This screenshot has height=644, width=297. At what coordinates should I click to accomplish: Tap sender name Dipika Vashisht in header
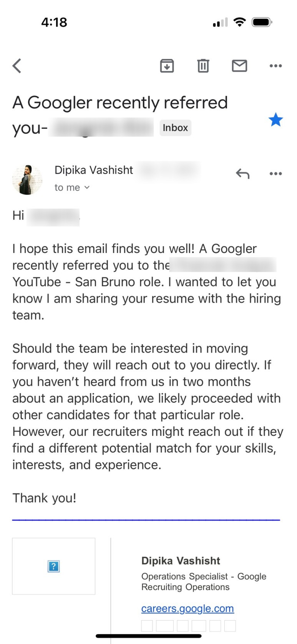[94, 170]
